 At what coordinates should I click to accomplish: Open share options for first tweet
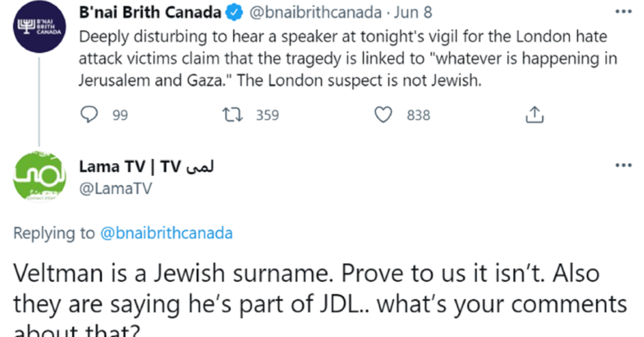pyautogui.click(x=534, y=115)
